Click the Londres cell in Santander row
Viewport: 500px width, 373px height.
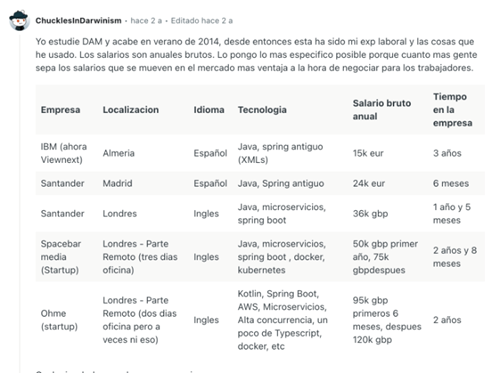(119, 213)
